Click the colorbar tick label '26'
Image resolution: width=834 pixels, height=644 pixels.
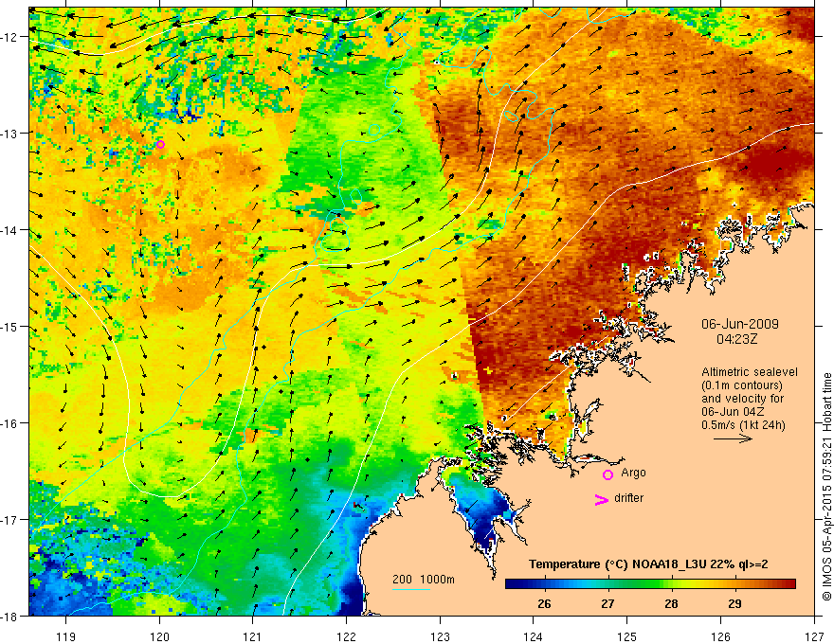(544, 604)
